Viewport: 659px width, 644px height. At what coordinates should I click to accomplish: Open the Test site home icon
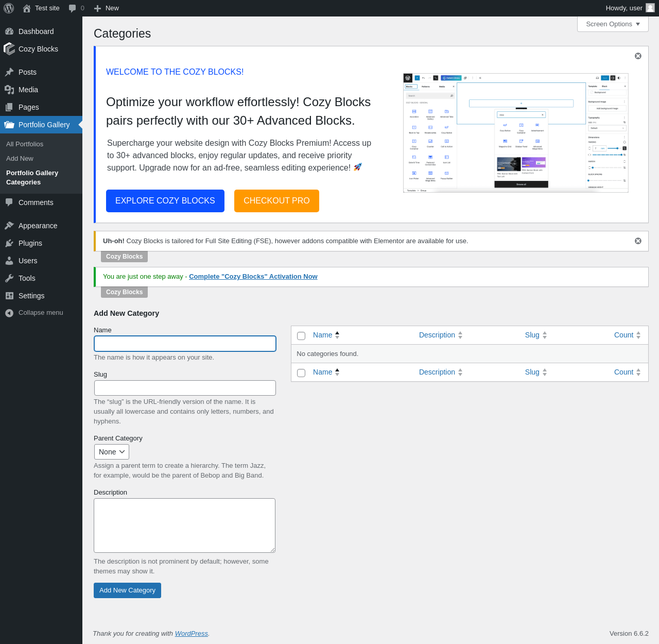[27, 8]
